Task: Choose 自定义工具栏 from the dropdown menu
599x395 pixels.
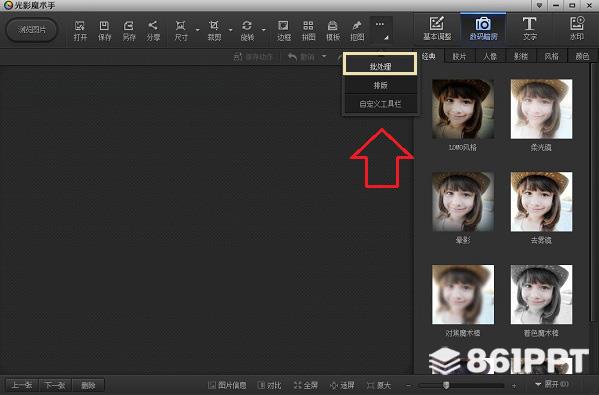Action: [380, 104]
